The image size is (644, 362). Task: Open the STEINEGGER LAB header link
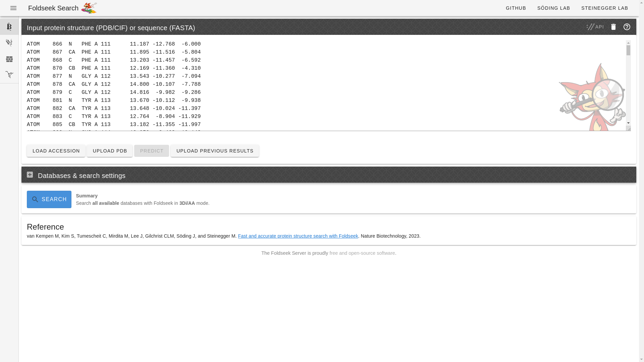click(x=605, y=8)
